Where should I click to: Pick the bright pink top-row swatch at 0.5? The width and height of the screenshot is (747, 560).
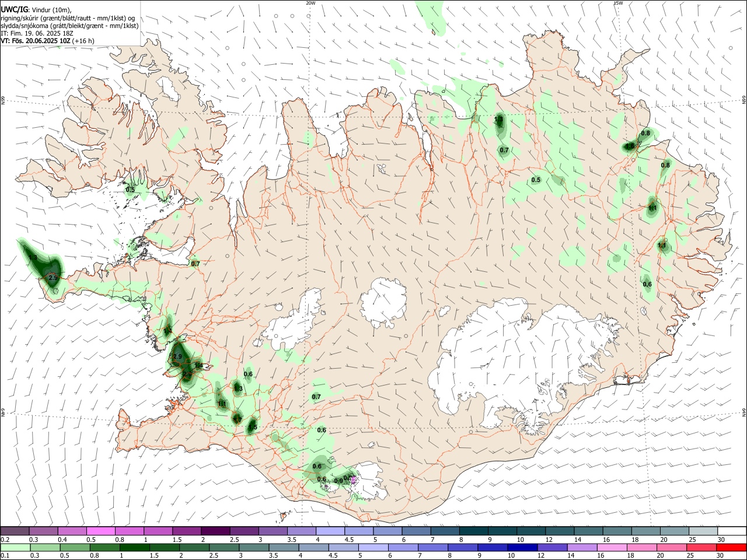[100, 531]
